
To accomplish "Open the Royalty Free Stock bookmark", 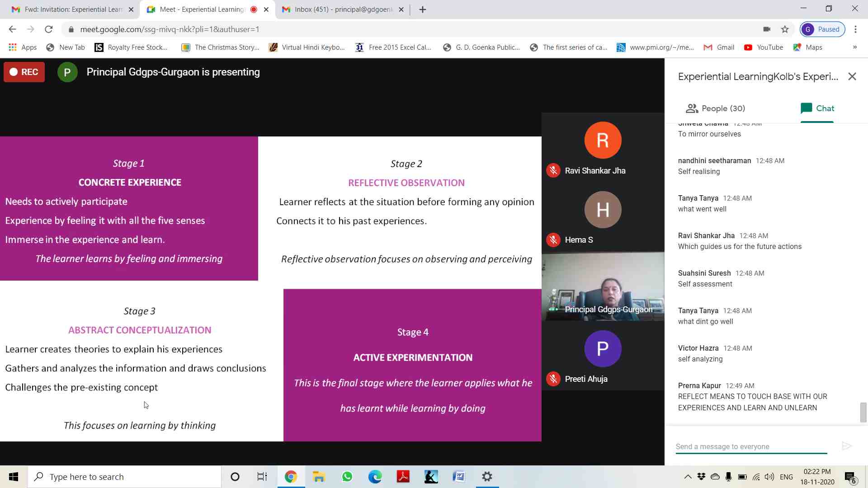I will (131, 47).
